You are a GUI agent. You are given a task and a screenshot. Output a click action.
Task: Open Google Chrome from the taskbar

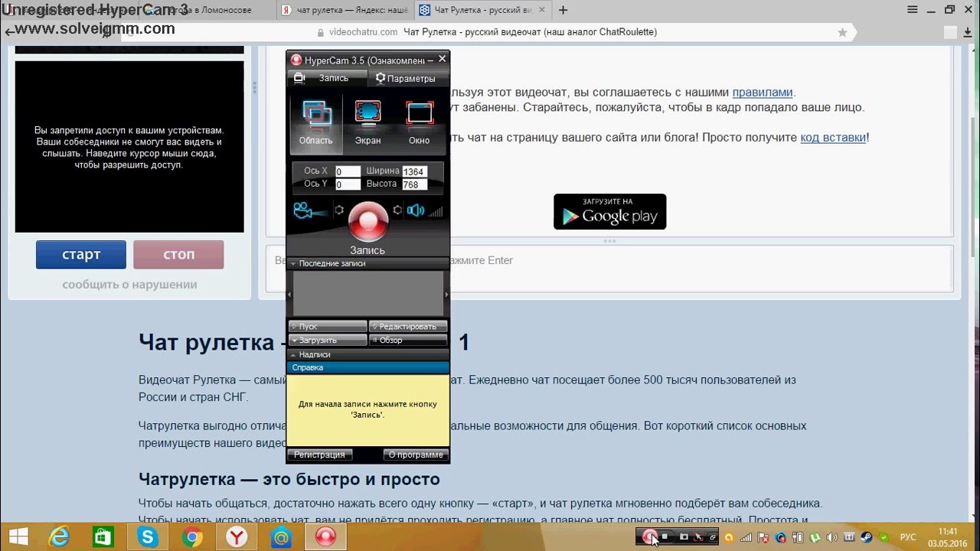191,538
